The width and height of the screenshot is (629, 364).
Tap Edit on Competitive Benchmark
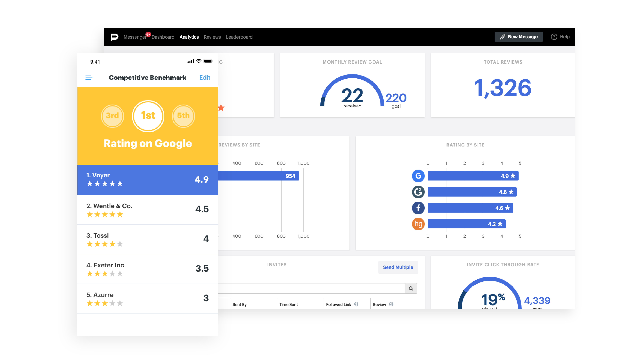tap(205, 78)
